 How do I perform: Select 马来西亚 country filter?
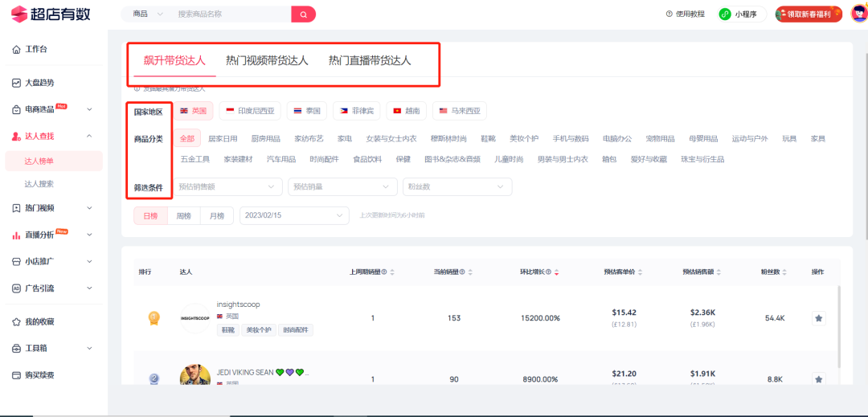point(460,111)
